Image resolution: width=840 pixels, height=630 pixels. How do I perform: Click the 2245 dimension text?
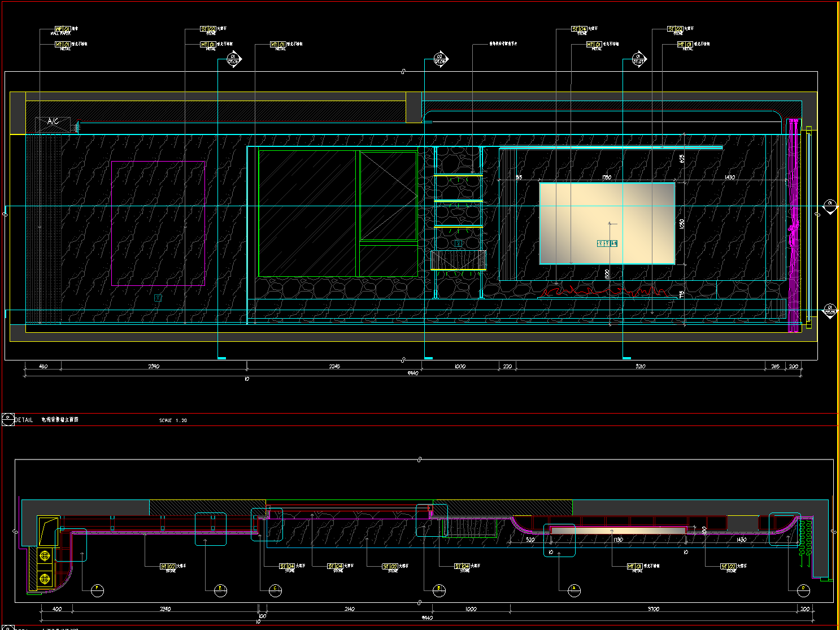click(334, 366)
